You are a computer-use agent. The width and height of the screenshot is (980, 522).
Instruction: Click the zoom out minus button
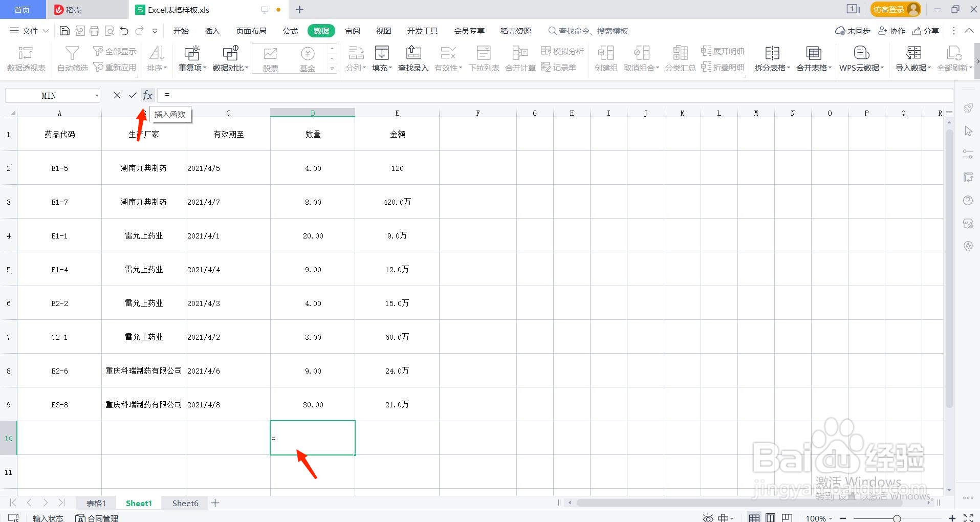(843, 518)
